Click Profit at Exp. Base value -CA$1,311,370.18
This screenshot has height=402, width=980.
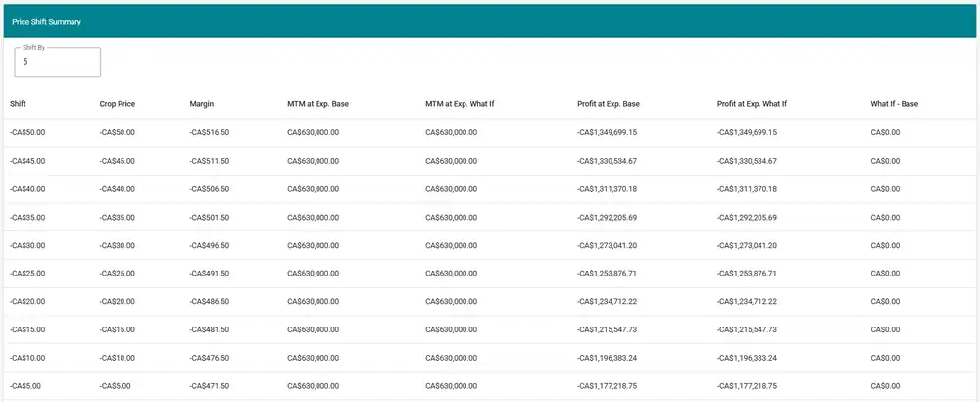pos(608,189)
